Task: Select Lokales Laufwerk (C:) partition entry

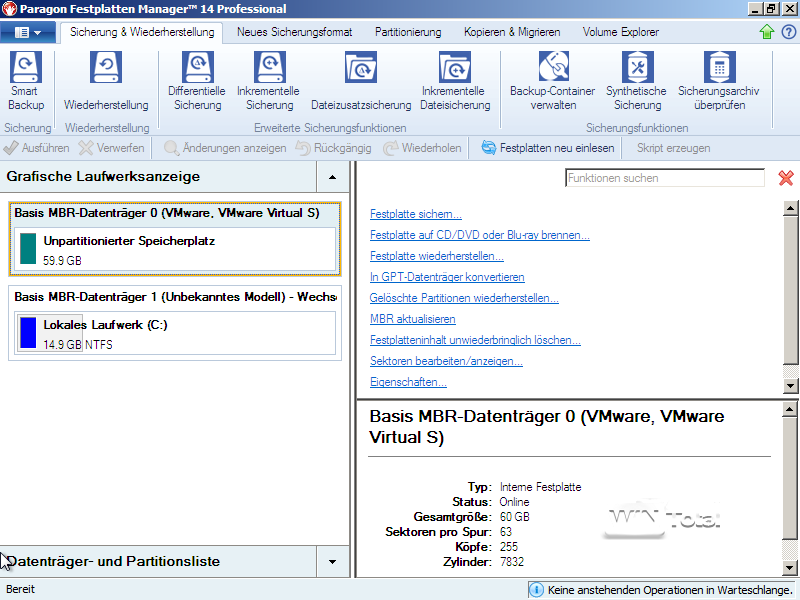Action: pos(174,333)
